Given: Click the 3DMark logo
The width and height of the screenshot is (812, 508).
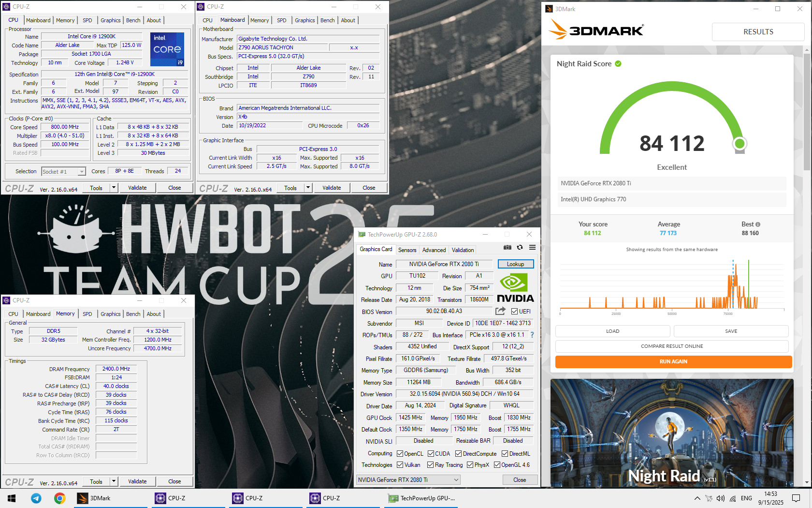Looking at the screenshot, I should point(596,30).
